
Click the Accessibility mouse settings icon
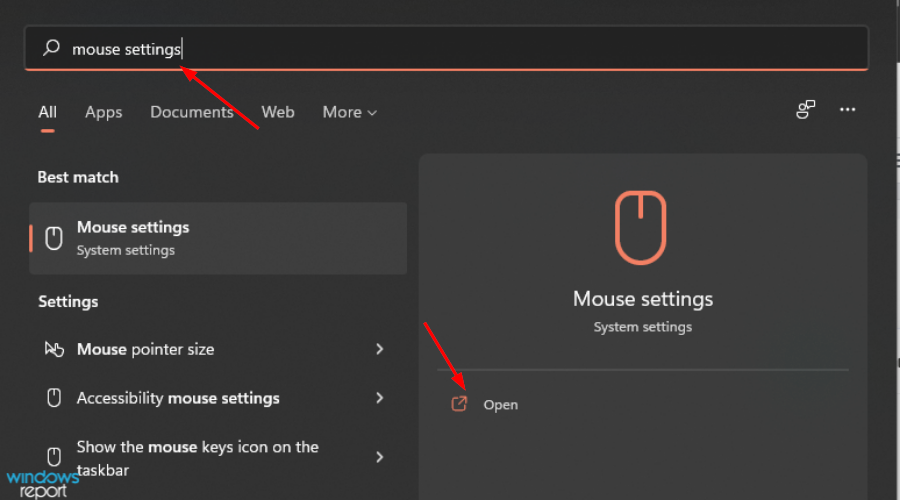pos(54,398)
